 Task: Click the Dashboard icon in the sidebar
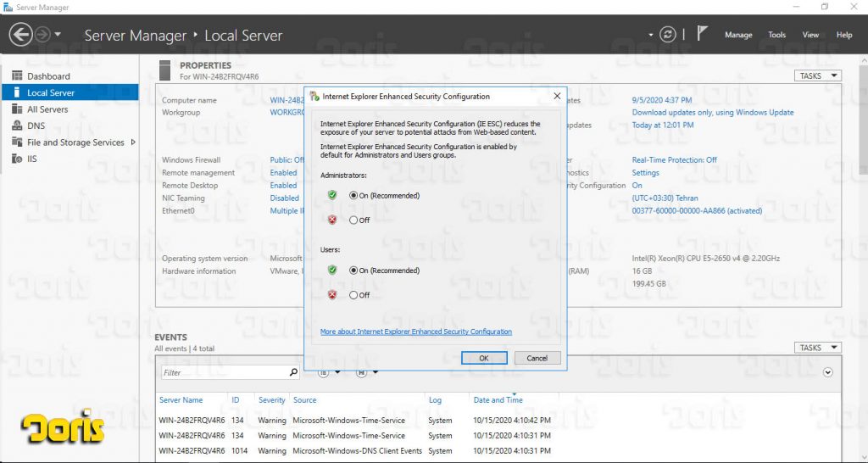(x=17, y=75)
